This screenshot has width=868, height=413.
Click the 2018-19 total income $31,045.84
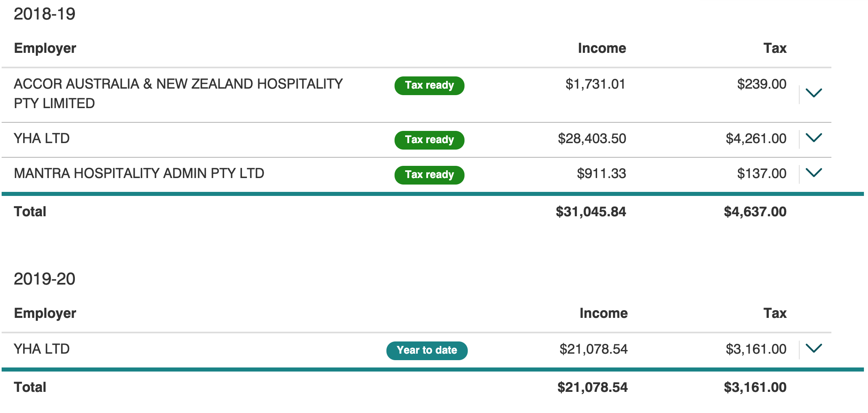tap(591, 212)
